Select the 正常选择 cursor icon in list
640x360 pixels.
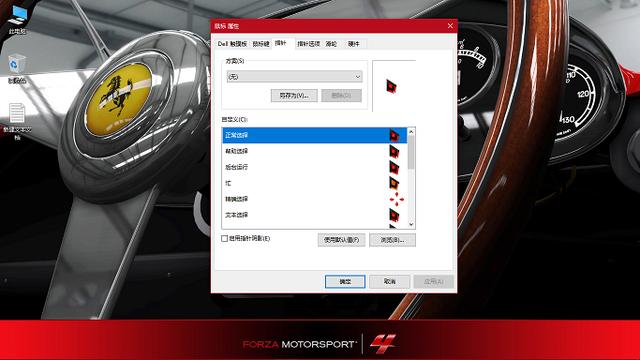(394, 135)
